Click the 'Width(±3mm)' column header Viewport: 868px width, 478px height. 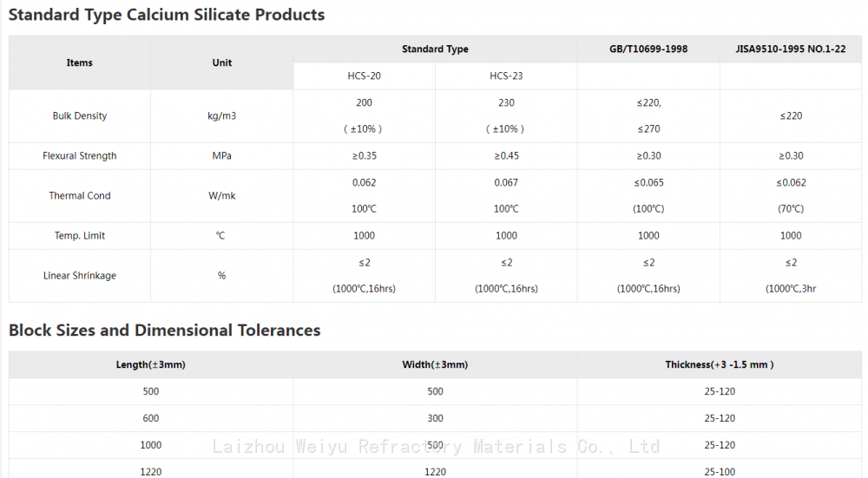pos(435,365)
